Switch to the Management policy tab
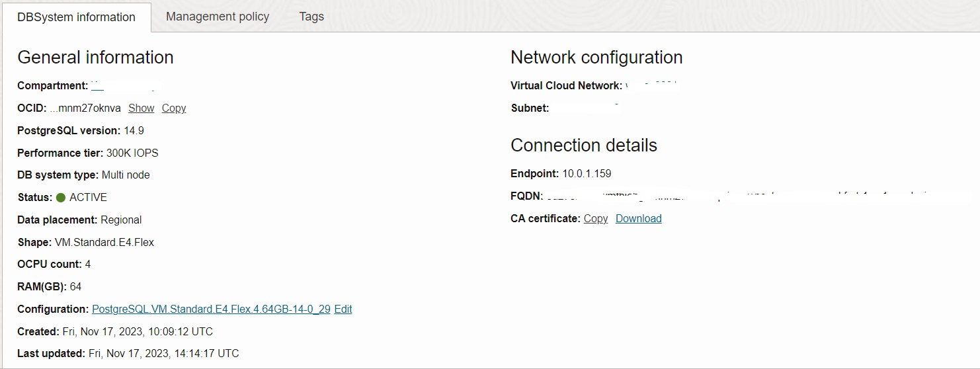This screenshot has height=369, width=980. (218, 17)
